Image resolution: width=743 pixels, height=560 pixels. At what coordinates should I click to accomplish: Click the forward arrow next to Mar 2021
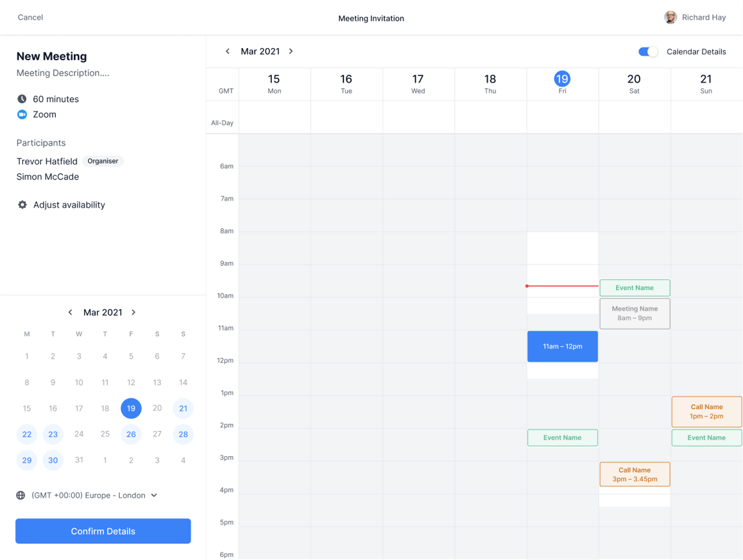(x=291, y=51)
